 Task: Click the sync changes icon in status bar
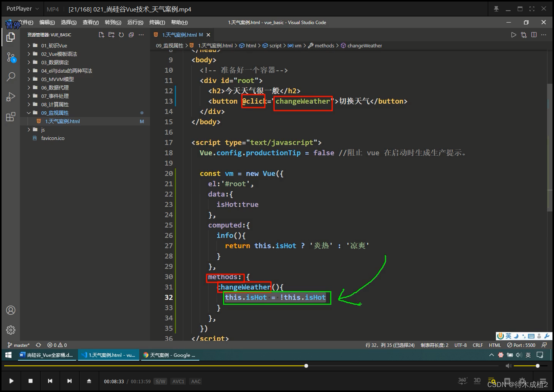(38, 345)
